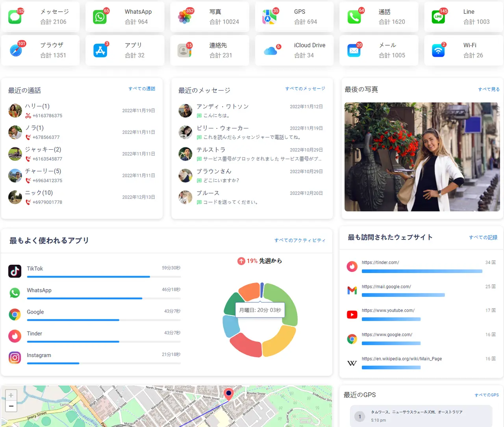Open the Line app icon
Viewport: 504px width, 427px height.
coord(438,17)
